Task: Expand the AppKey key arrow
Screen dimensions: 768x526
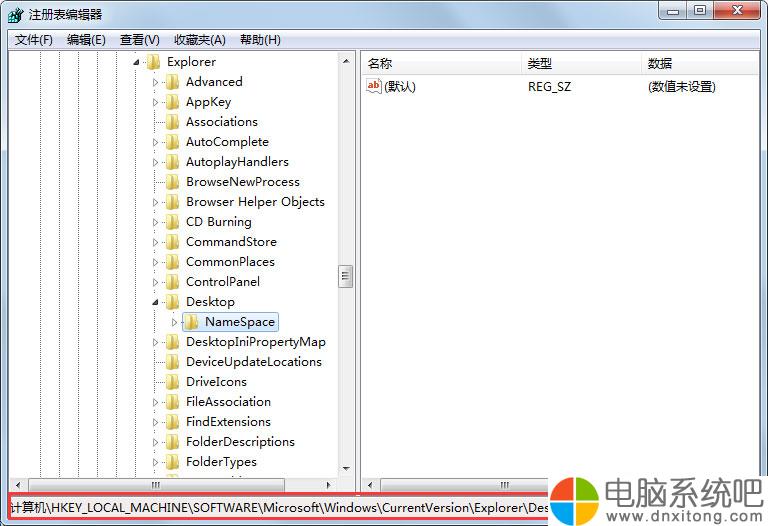Action: (155, 102)
